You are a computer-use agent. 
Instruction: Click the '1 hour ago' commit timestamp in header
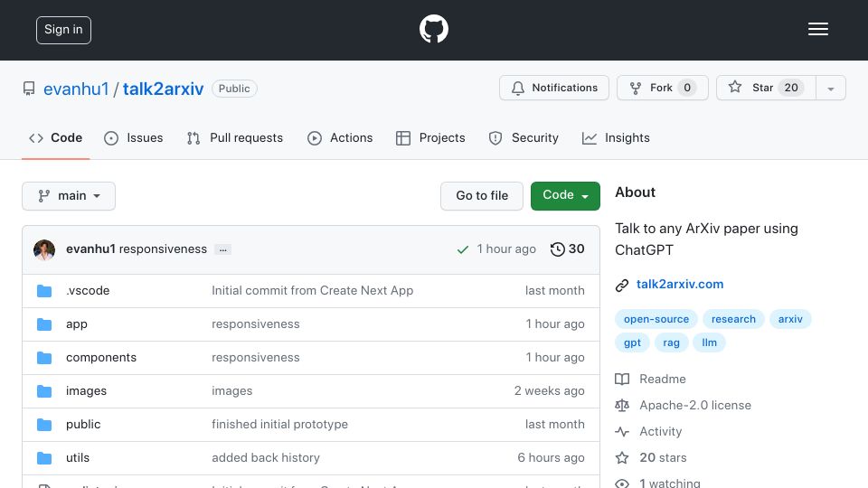click(x=506, y=249)
